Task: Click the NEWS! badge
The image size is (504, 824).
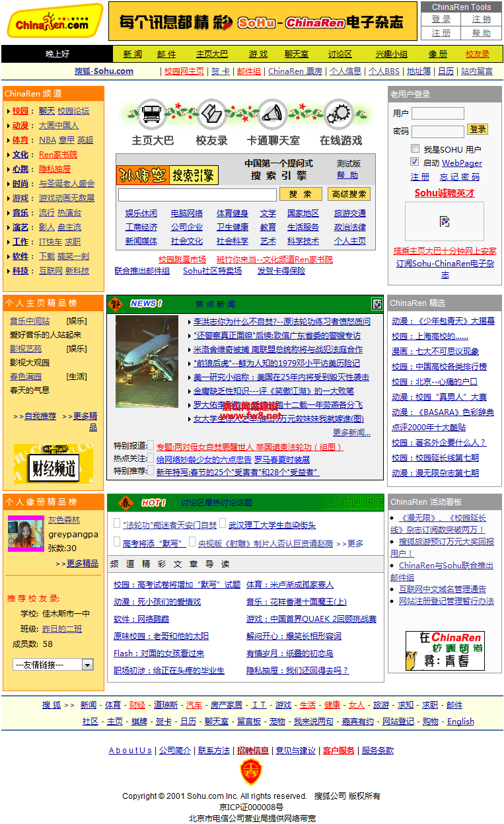Action: 145,304
